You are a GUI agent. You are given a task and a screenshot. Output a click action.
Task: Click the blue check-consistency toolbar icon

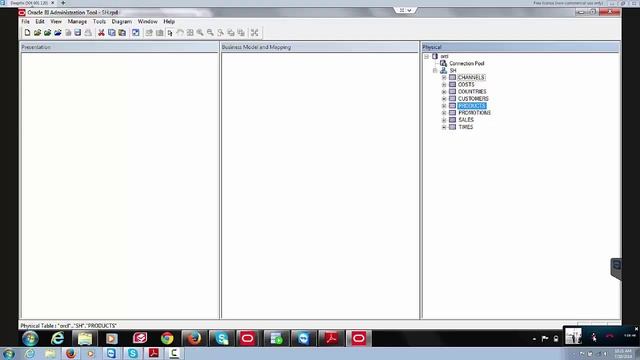[136, 33]
